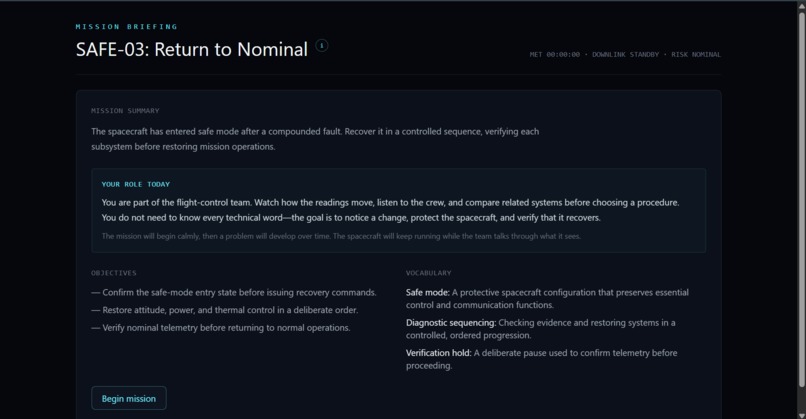
Task: Click the VOCABULARY section heading
Action: coord(428,273)
